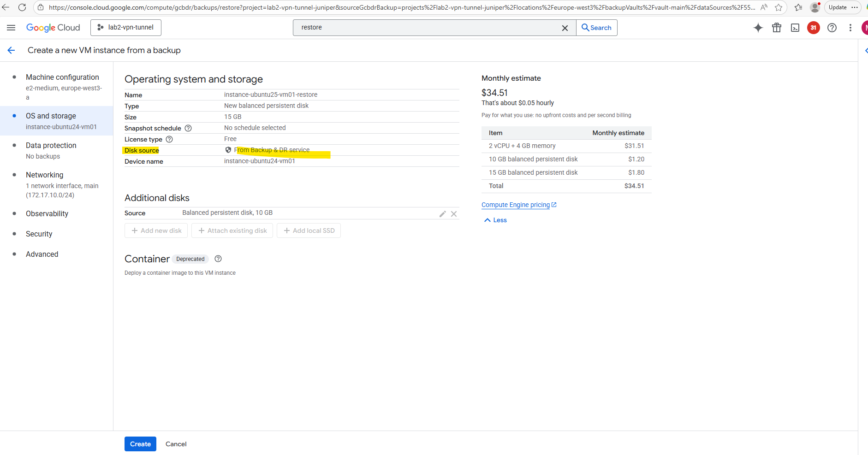Go to the Networking section

(x=45, y=175)
